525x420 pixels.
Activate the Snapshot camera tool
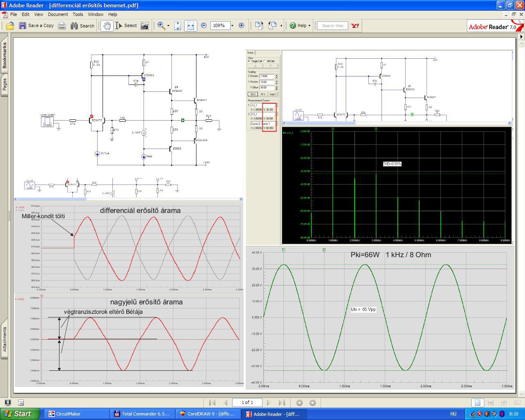[x=145, y=26]
